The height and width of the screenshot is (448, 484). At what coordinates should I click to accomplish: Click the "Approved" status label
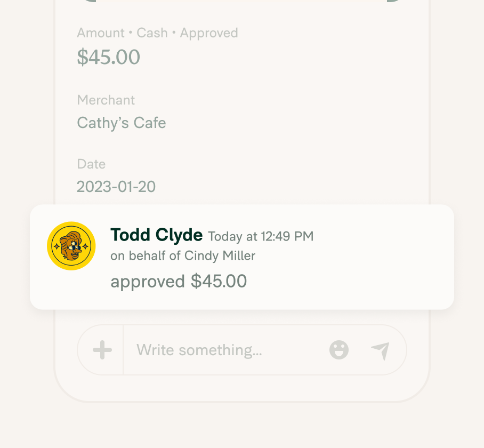[209, 33]
